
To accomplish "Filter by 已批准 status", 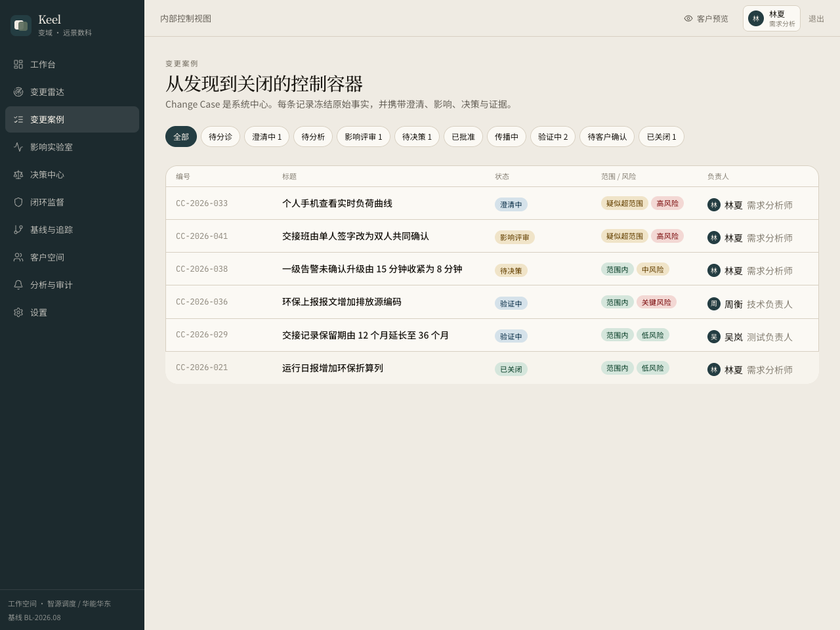I will [x=463, y=136].
